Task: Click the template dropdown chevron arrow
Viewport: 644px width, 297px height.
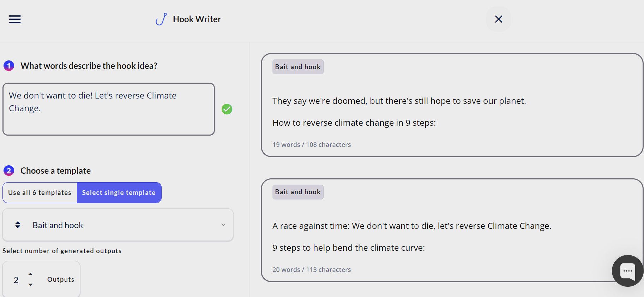Action: coord(223,225)
